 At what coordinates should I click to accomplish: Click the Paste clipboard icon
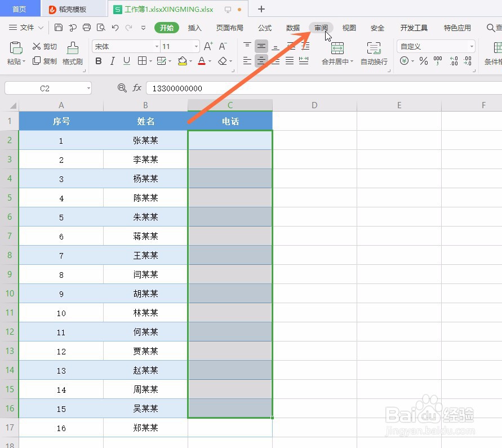(16, 48)
